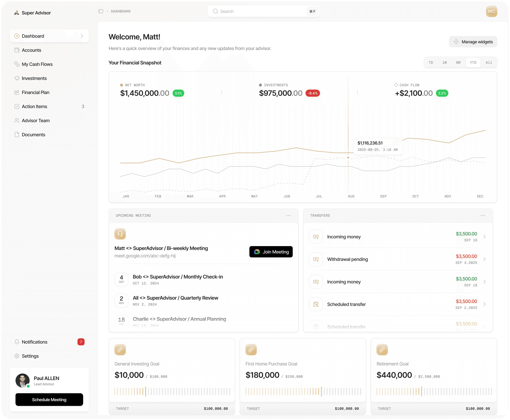
Task: Click the First Home Purchase Goal icon
Action: [x=251, y=349]
